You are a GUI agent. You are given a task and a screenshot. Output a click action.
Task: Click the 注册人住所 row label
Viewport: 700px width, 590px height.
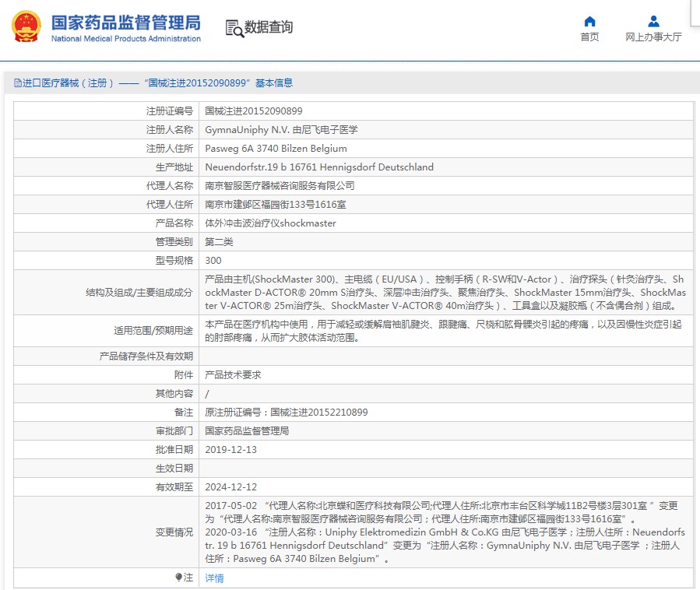170,149
